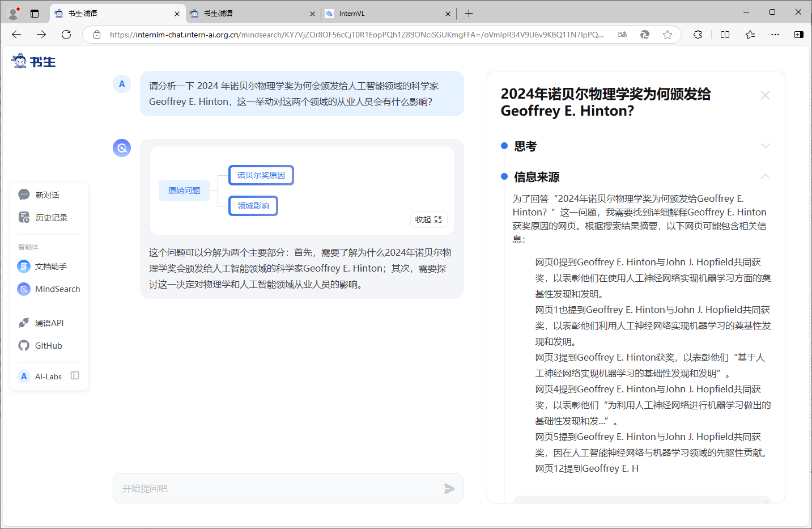The image size is (812, 529).
Task: Click the 信息来源 section heading
Action: [x=537, y=177]
